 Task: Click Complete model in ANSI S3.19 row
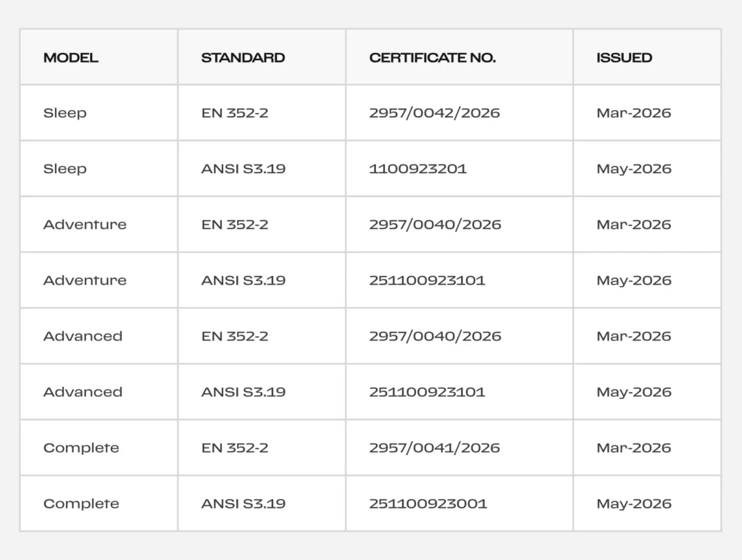[x=81, y=504]
